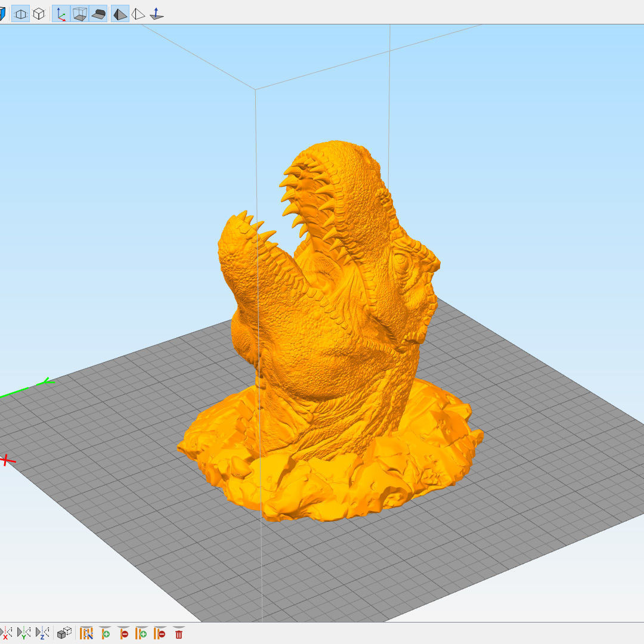Screen dimensions: 644x644
Task: Click the duplicate models cubes icon
Action: (x=64, y=633)
